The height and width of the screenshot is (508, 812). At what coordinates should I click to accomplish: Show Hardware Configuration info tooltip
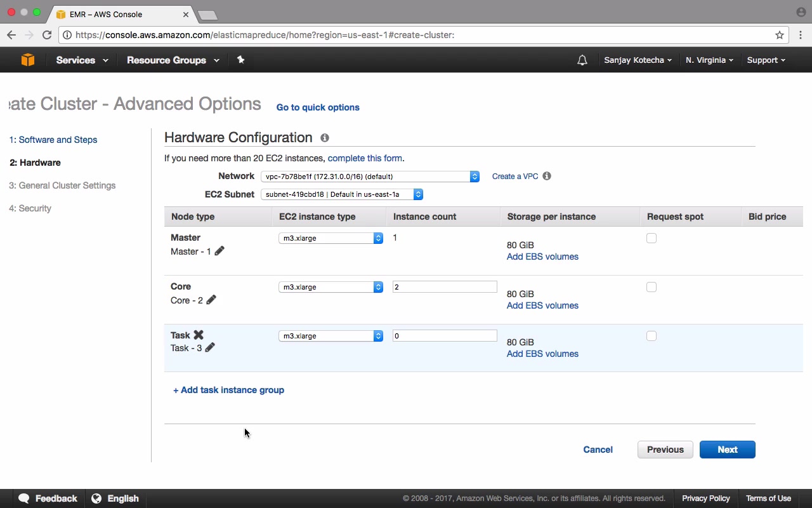pyautogui.click(x=325, y=138)
